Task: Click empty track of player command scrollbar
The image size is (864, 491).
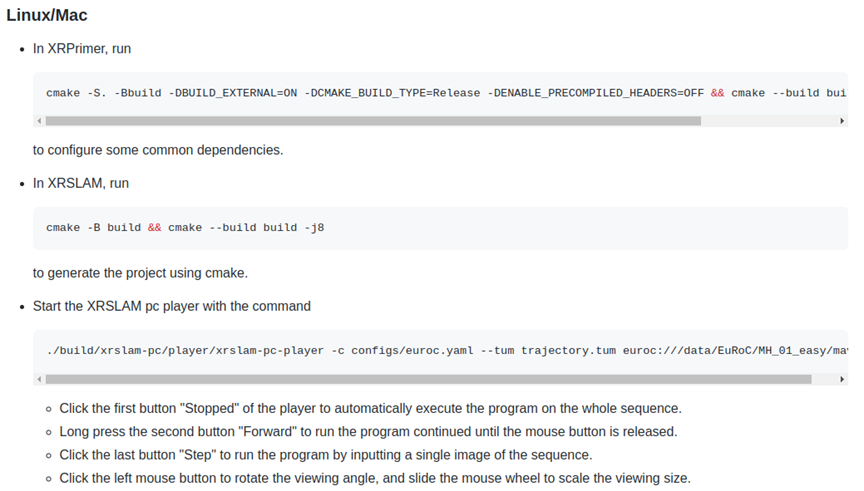Action: tap(824, 380)
